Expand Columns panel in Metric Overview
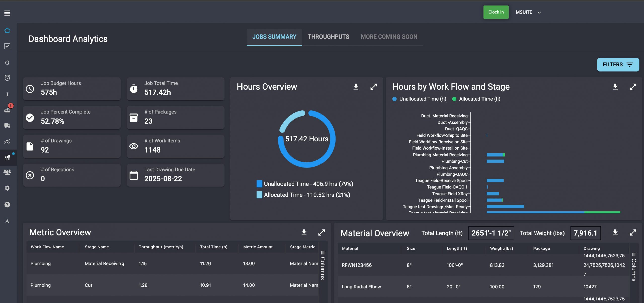Screen dimensions: 644x303 [323, 266]
